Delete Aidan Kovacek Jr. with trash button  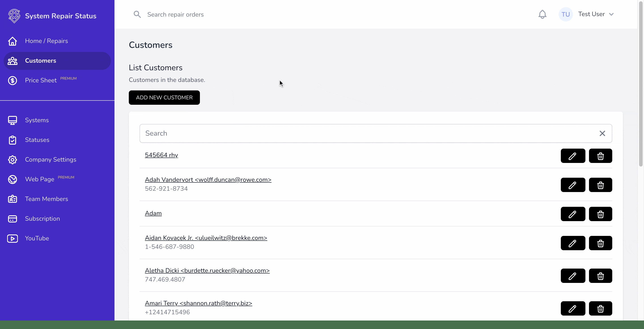(600, 243)
